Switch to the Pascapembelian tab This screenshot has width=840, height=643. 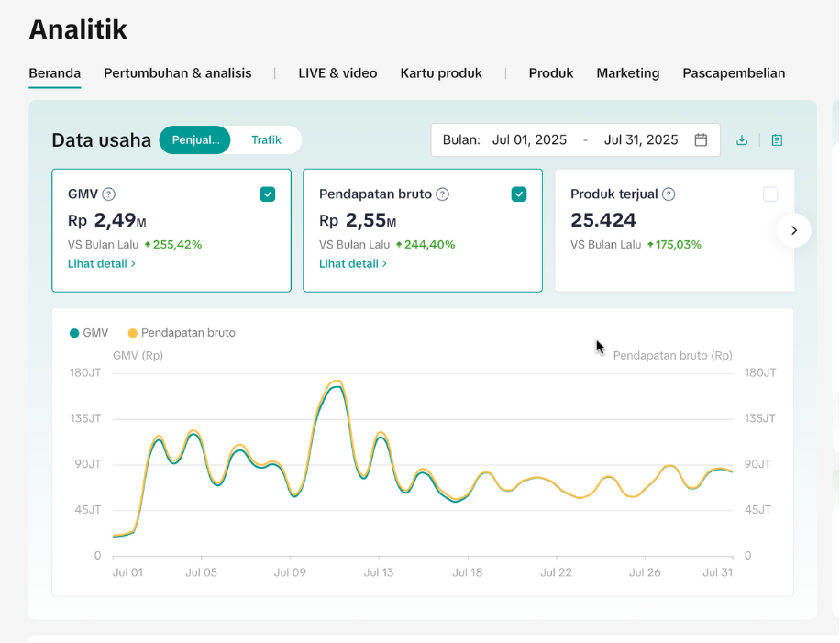tap(734, 72)
